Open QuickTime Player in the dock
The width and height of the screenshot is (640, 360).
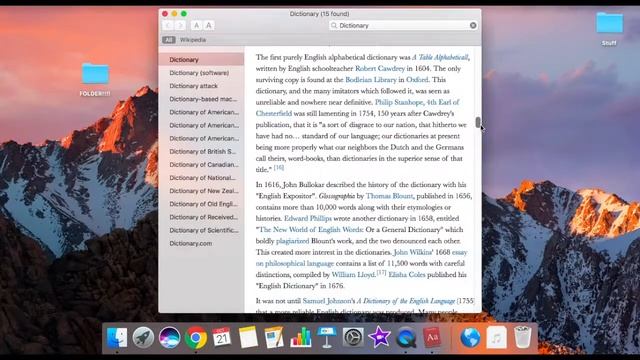[406, 338]
